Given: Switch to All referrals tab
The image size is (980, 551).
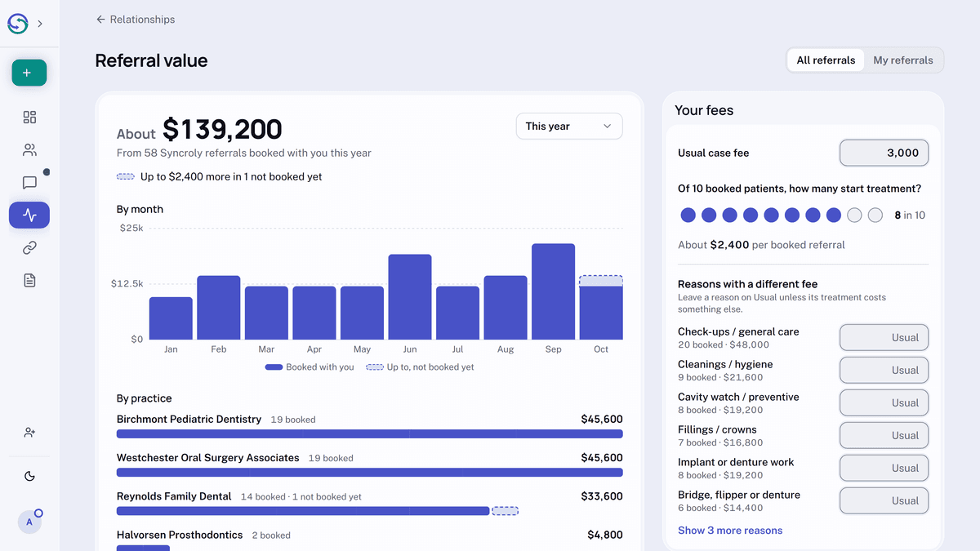Looking at the screenshot, I should (826, 60).
